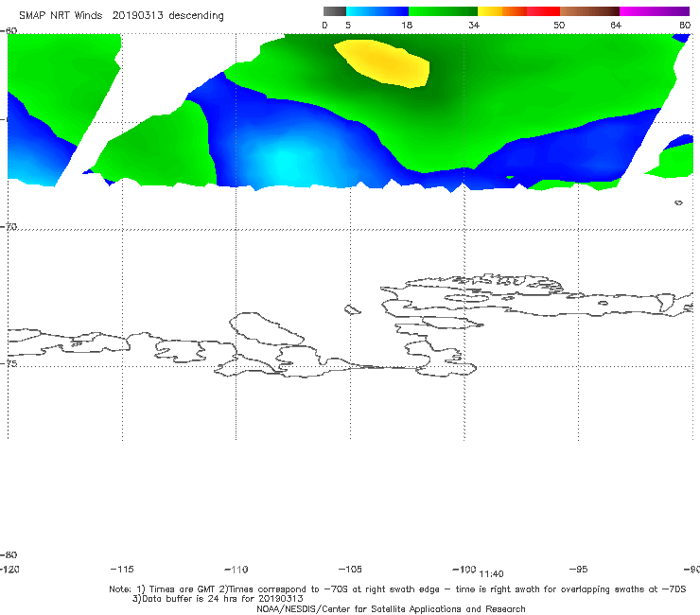Click the color bar label '64'

pos(616,26)
